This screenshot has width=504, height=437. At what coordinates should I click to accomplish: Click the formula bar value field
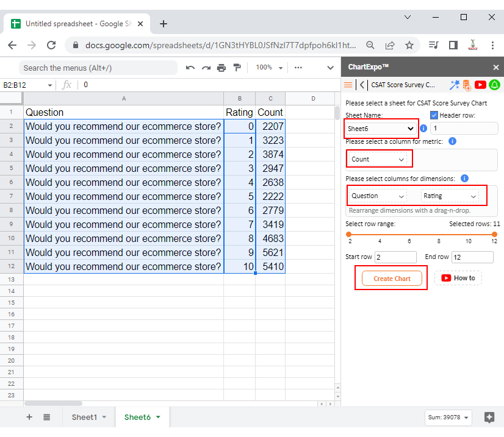209,85
